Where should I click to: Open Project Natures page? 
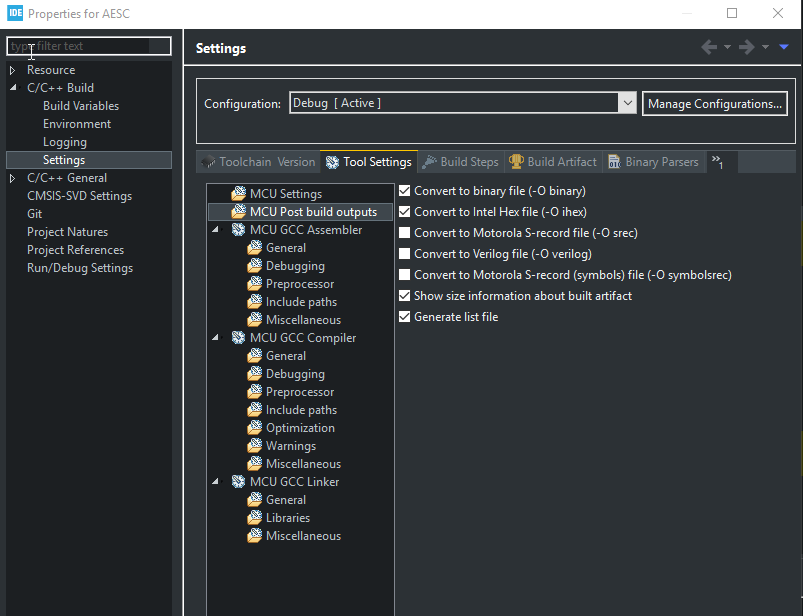[x=68, y=232]
